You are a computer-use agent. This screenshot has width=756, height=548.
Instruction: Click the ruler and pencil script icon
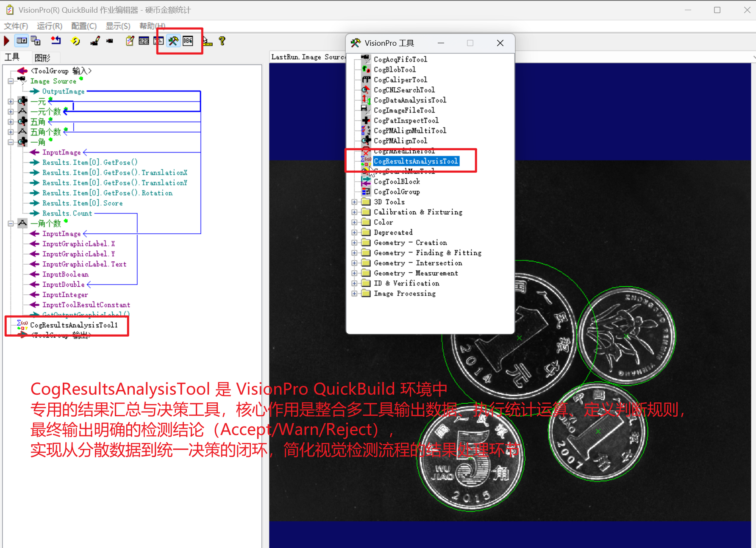click(207, 41)
